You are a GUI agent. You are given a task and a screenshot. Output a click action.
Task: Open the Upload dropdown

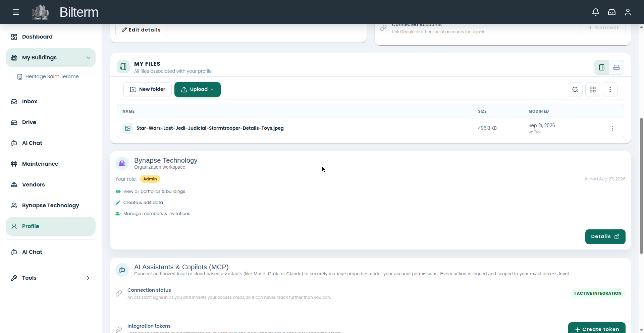point(198,90)
